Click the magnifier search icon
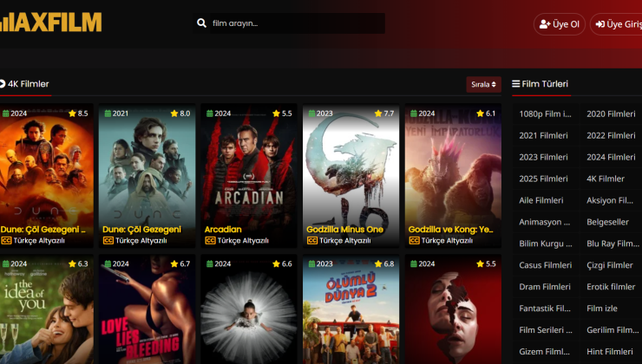Screen dimensions: 642x364 (202, 23)
